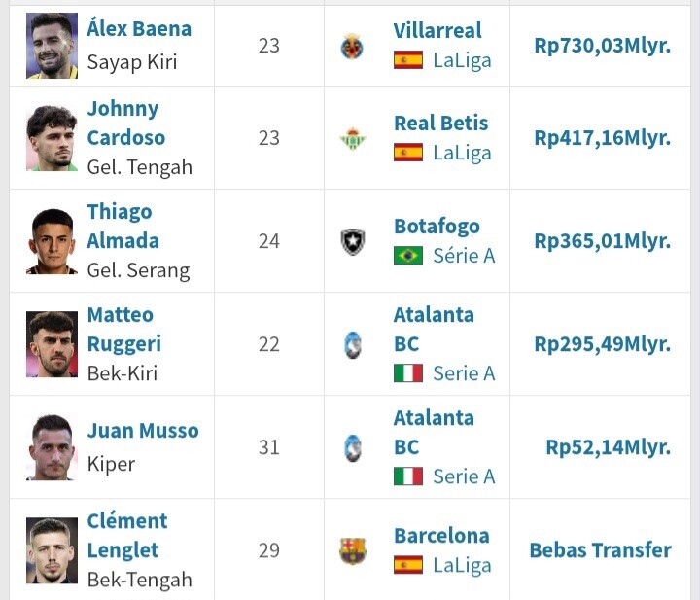Open Álex Baena's player profile link
This screenshot has height=600, width=700.
click(x=139, y=29)
